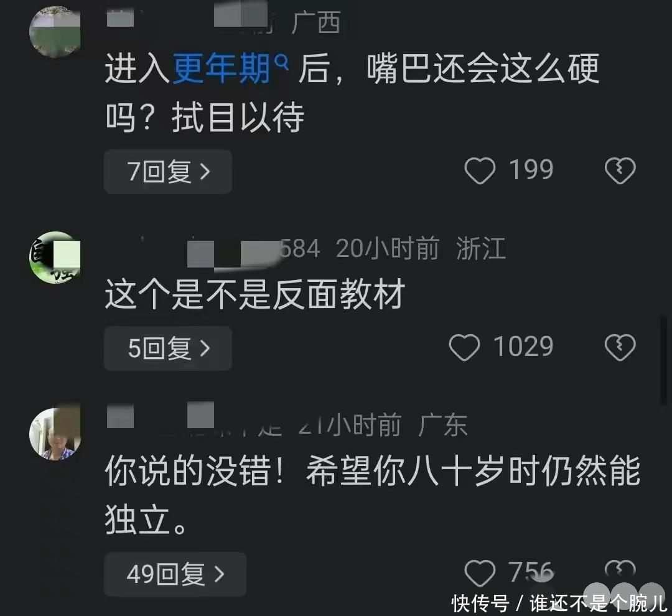Open the Guangdong commenter's avatar
Viewport: 672px width, 616px height.
click(55, 434)
